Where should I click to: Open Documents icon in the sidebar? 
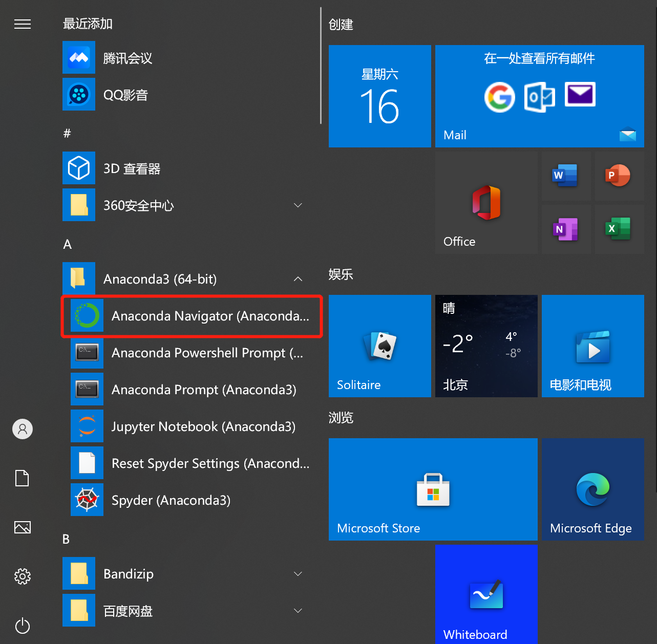(x=23, y=478)
